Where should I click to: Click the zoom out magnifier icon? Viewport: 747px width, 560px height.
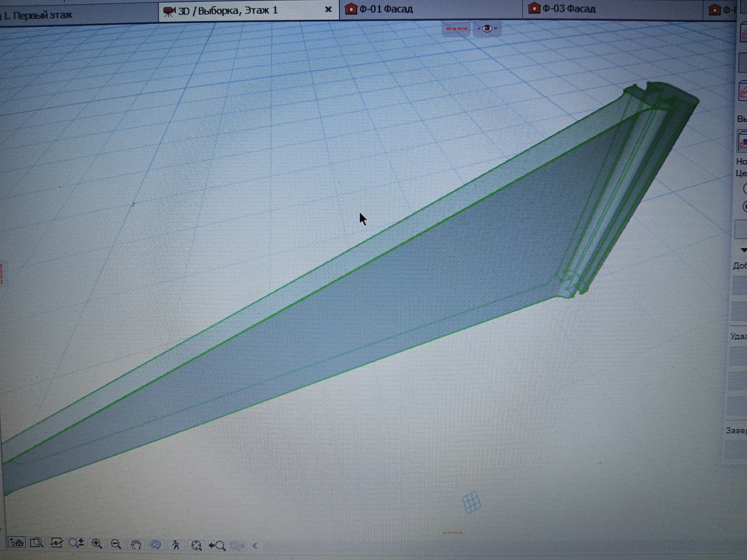116,544
